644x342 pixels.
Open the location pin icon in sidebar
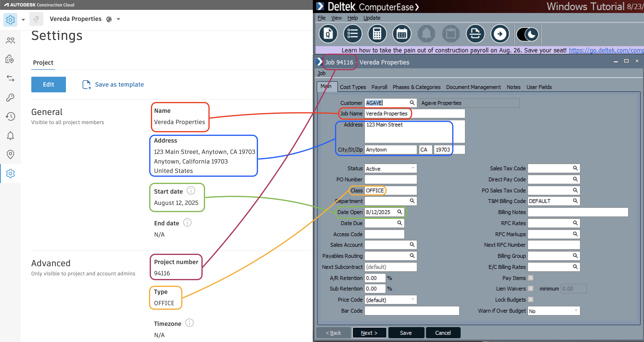click(10, 154)
